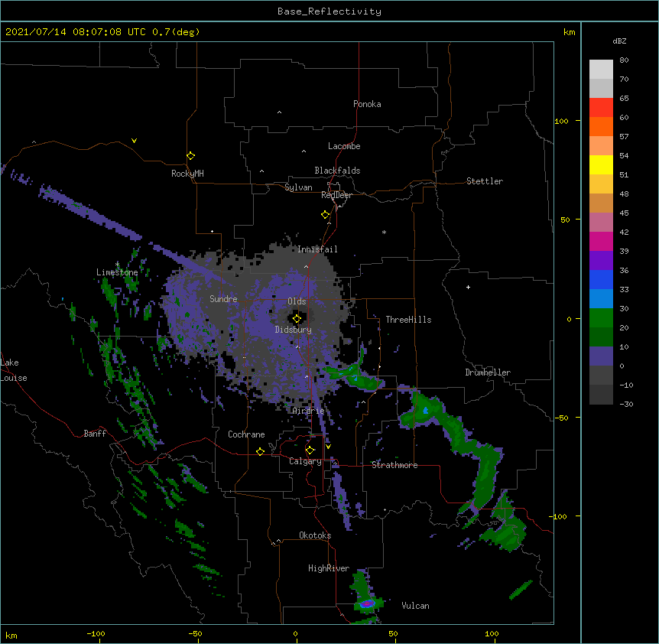The image size is (659, 644).
Task: Click the yellow V marker northeast of Calgary
Action: [328, 447]
